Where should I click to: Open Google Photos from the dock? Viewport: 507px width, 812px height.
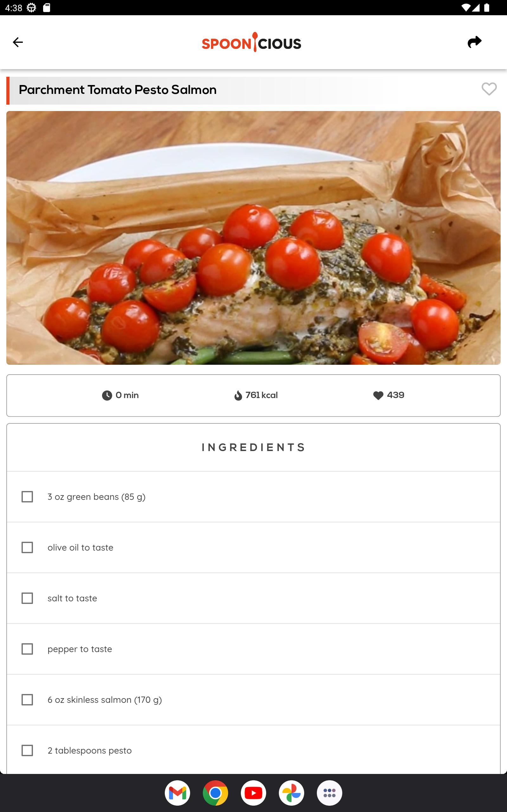pyautogui.click(x=292, y=793)
